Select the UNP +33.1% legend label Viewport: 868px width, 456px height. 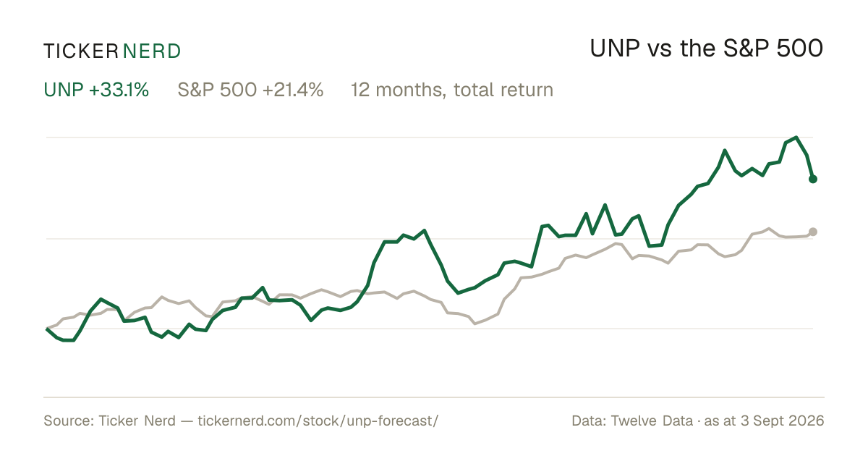(x=96, y=90)
